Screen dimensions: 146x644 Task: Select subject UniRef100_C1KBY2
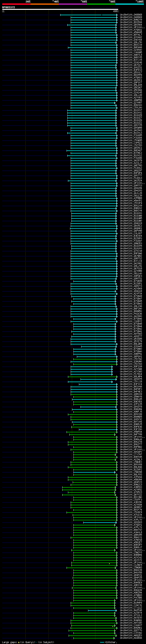pos(131,321)
